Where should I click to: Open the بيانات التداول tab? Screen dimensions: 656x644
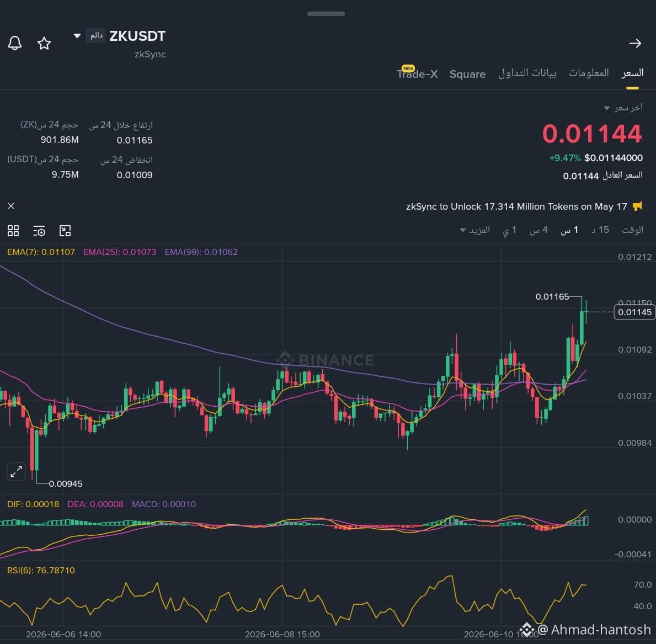[527, 73]
